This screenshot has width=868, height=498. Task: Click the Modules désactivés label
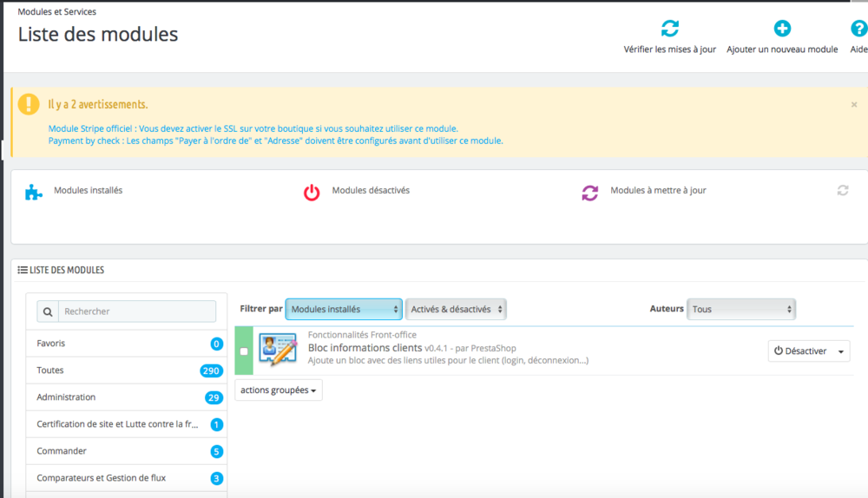371,190
